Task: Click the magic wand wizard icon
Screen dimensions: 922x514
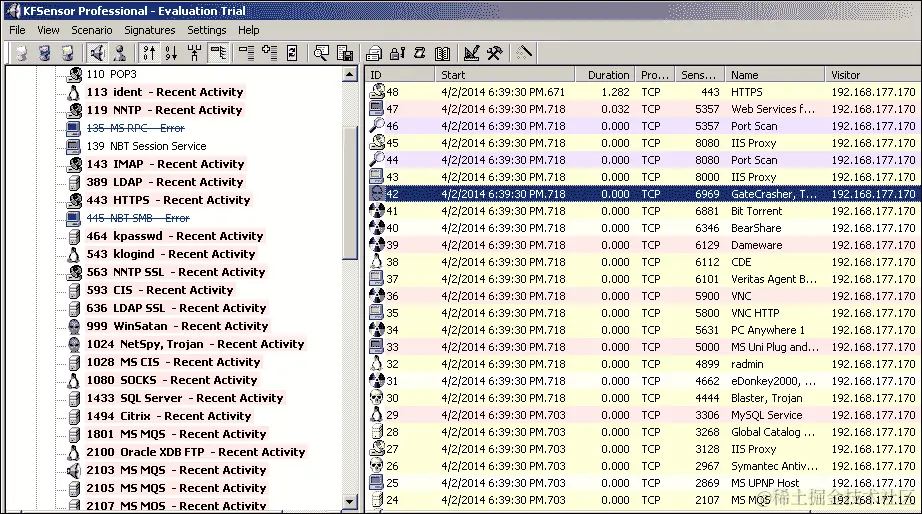Action: pos(523,53)
